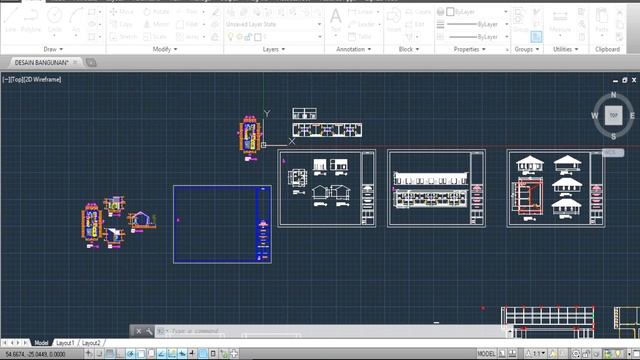Expand the Block panel

pyautogui.click(x=409, y=49)
